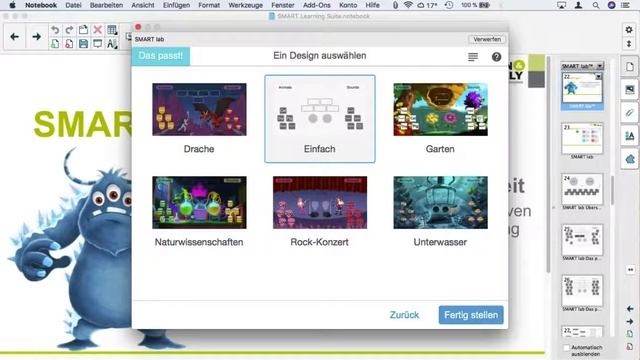The width and height of the screenshot is (640, 360).
Task: Click the vertical double-arrow toolbar move icon
Action: pos(629,44)
